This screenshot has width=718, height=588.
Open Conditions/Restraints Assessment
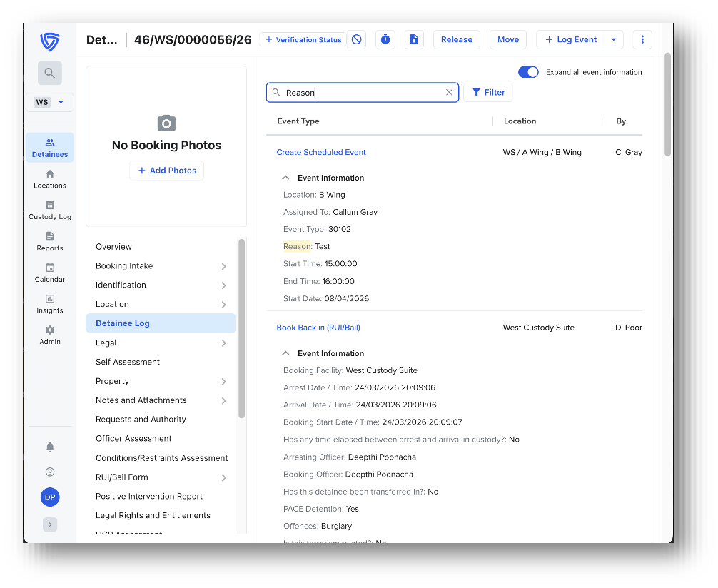click(161, 458)
